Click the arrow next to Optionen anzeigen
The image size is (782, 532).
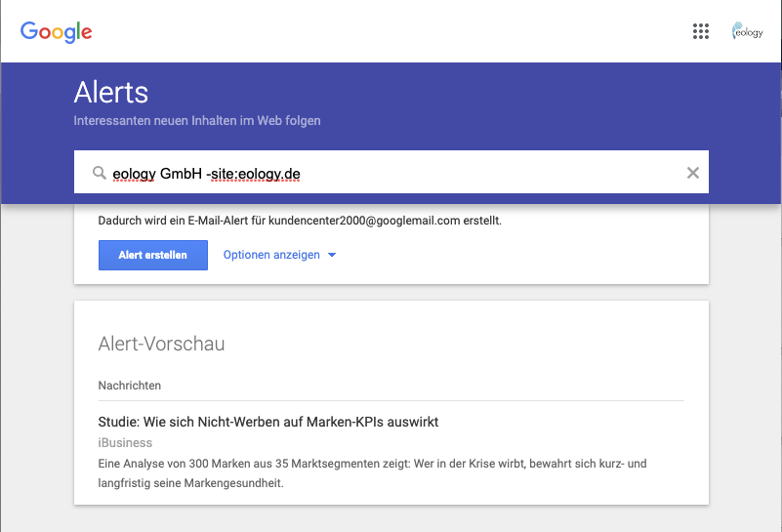[332, 255]
